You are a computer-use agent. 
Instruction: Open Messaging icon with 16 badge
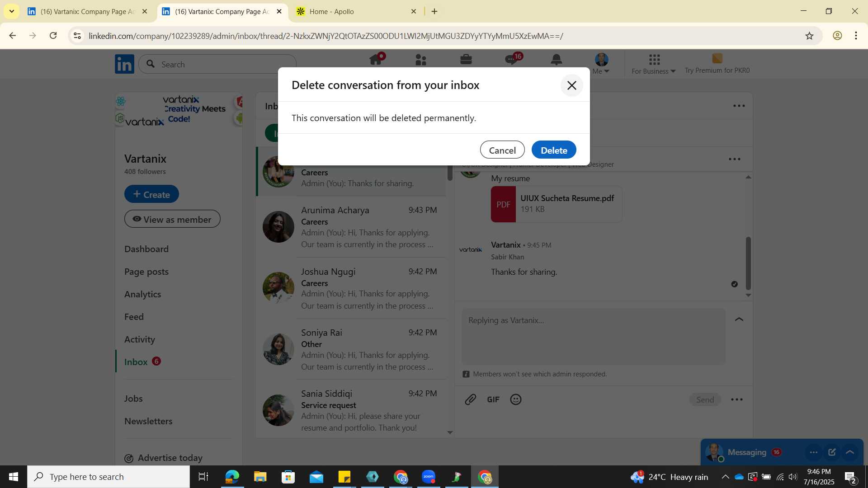click(x=513, y=59)
